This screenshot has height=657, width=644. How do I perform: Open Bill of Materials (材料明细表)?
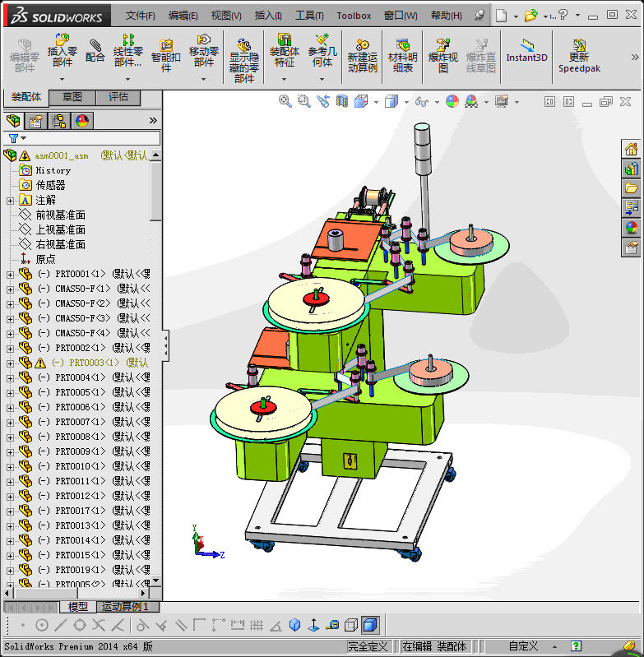[403, 55]
